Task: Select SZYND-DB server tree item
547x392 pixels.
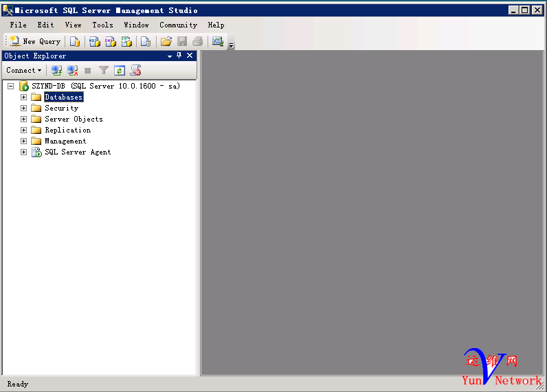Action: [106, 86]
